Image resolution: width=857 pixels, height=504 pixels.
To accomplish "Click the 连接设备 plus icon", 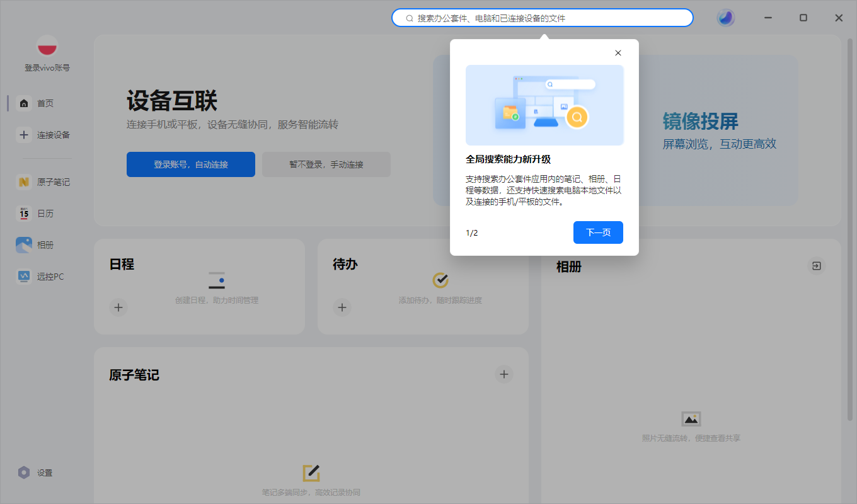I will pos(24,134).
